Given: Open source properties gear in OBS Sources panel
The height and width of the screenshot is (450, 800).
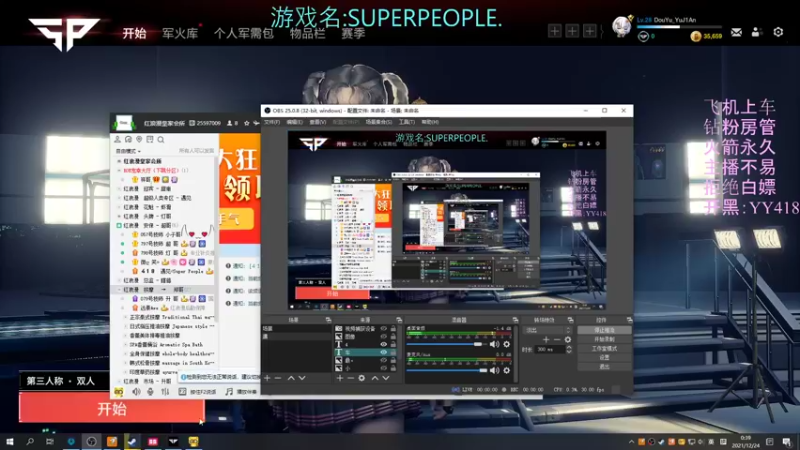Looking at the screenshot, I should (x=362, y=378).
